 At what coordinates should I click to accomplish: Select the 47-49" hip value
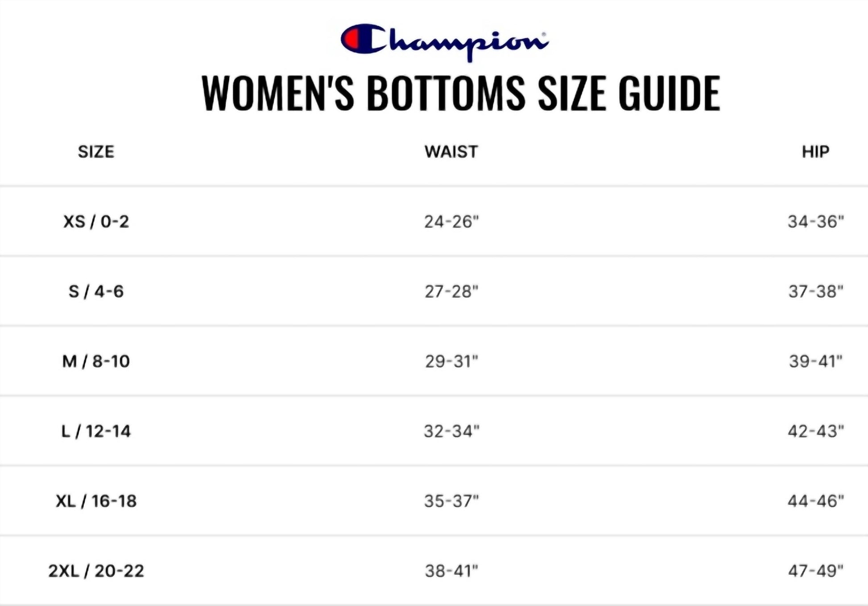pyautogui.click(x=815, y=571)
